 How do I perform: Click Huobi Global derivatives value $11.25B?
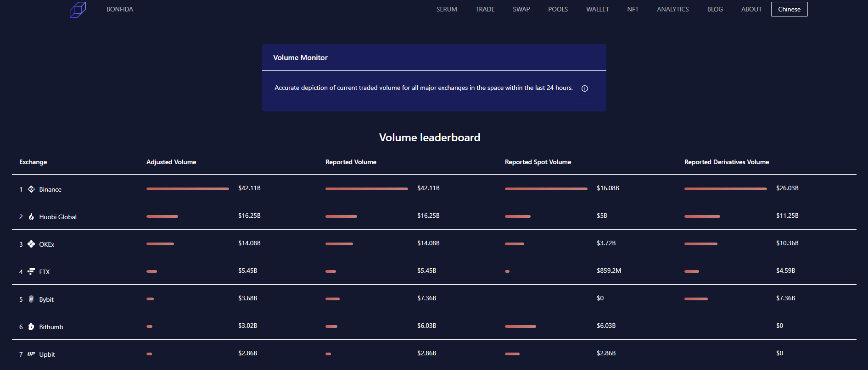coord(787,215)
